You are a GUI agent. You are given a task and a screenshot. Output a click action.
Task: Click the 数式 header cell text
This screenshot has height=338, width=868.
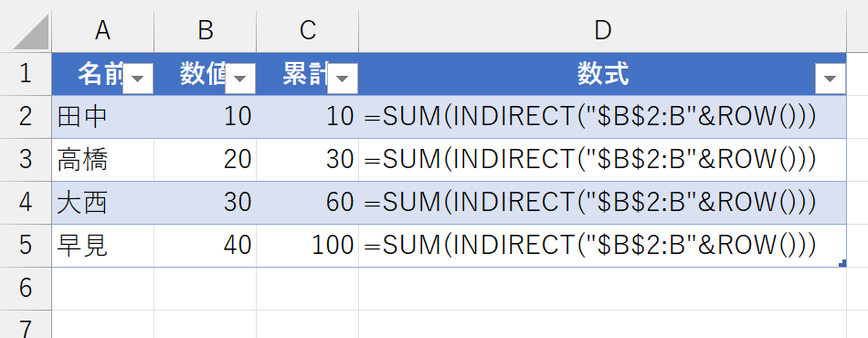[x=603, y=74]
